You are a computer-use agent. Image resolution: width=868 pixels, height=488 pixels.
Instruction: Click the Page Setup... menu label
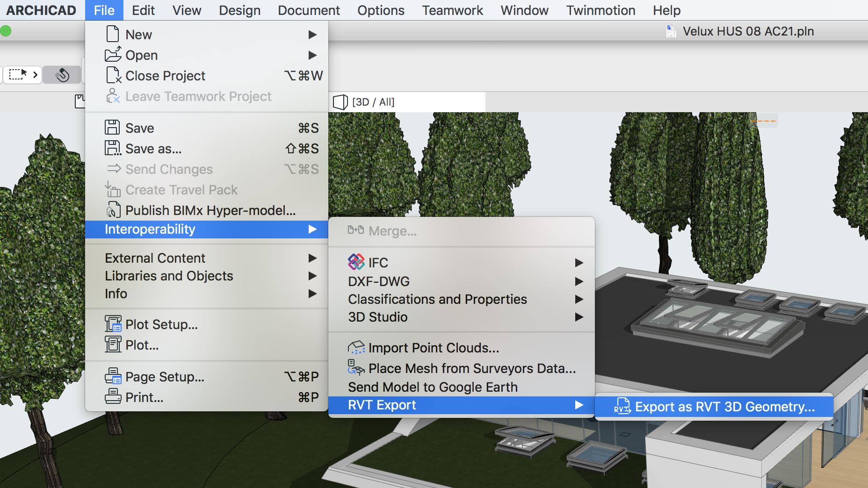(165, 377)
